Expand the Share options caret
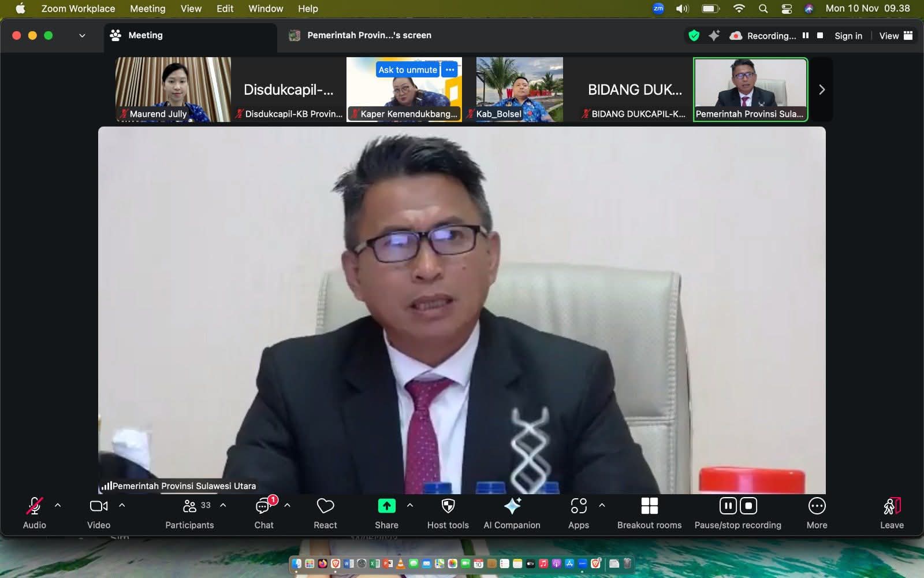Screen dimensions: 924x578 tap(410, 505)
